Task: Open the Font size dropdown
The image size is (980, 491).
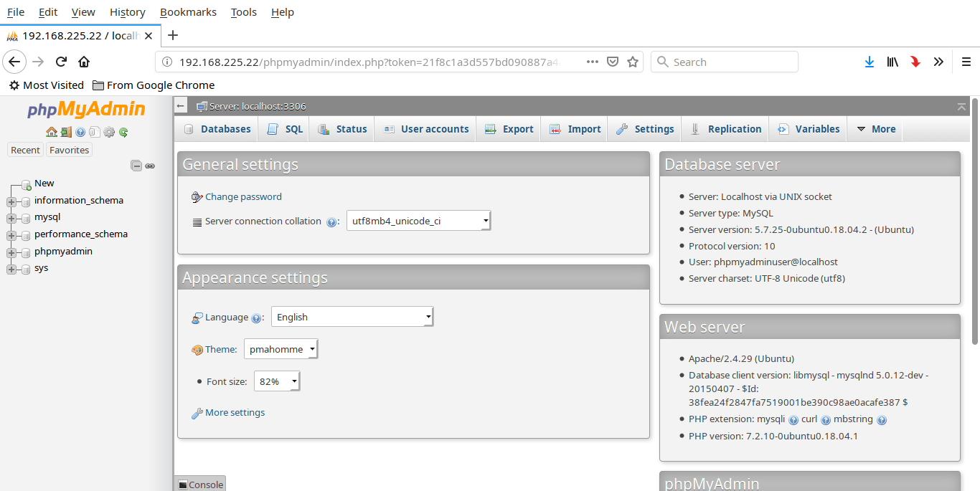Action: tap(277, 382)
